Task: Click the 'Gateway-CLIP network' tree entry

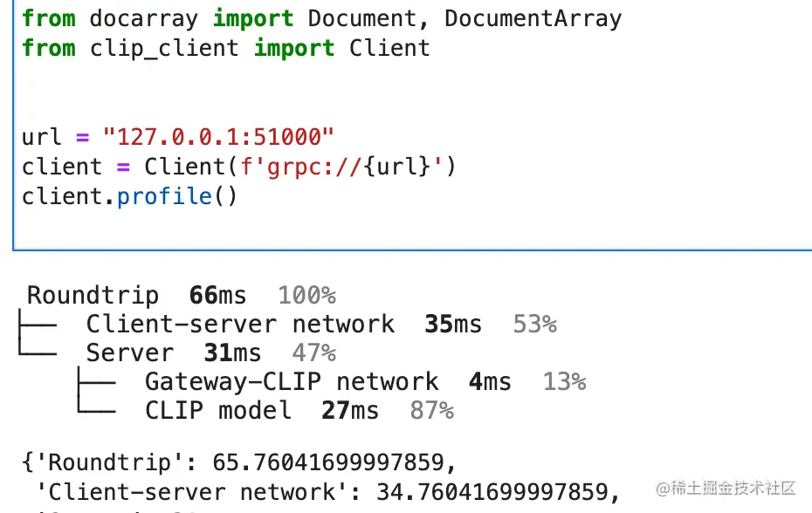Action: (x=292, y=382)
